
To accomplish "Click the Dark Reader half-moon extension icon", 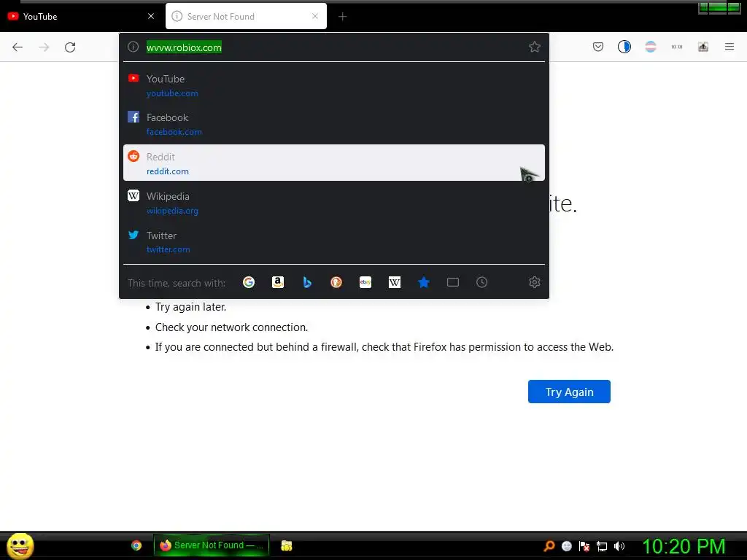I will pos(624,47).
